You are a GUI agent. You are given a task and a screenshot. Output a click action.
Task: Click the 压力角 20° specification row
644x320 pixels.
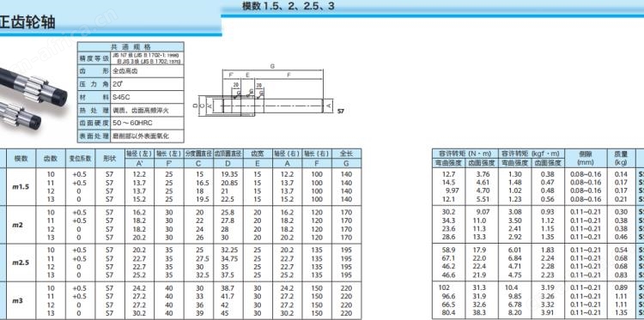pyautogui.click(x=131, y=84)
